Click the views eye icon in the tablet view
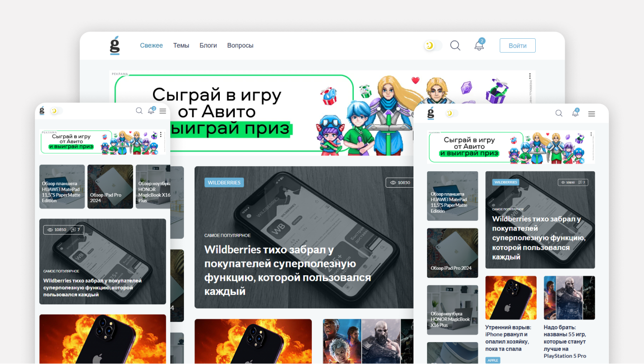 click(563, 182)
